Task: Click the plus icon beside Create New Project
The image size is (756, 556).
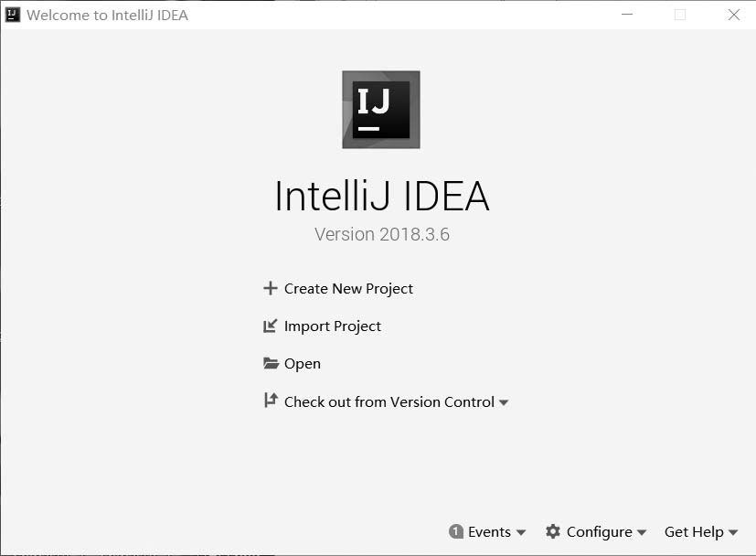Action: point(271,288)
